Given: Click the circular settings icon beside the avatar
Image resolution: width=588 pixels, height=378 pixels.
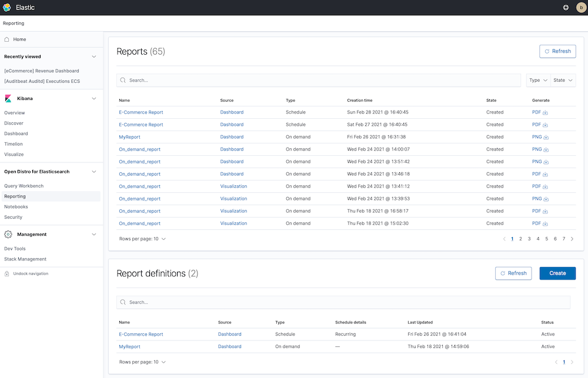Looking at the screenshot, I should [565, 8].
